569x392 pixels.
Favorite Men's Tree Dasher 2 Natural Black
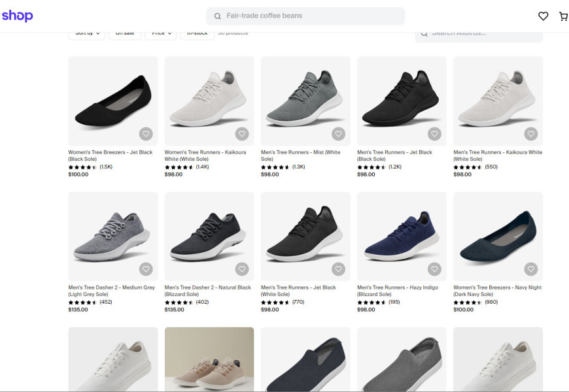(242, 269)
